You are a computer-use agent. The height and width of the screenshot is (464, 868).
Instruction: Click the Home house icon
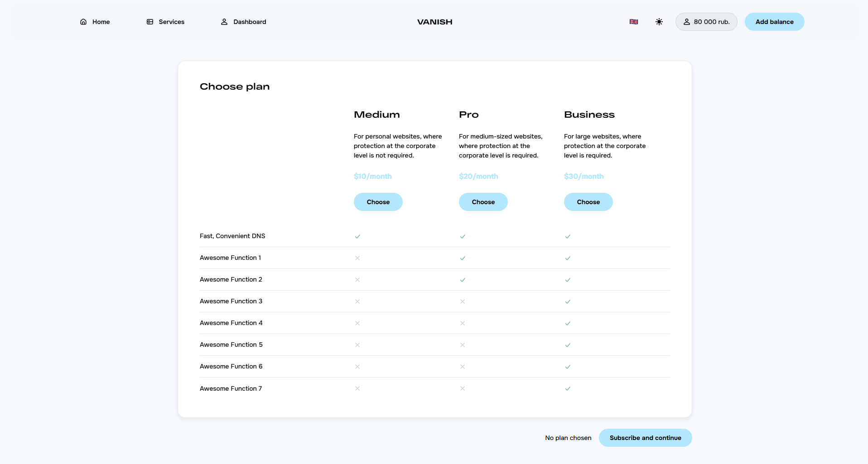pos(83,22)
